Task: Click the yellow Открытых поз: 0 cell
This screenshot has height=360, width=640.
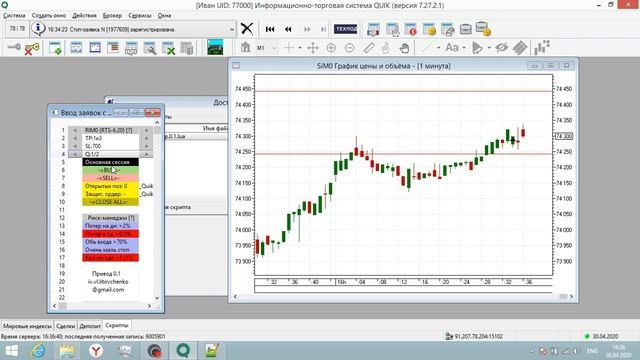Action: pyautogui.click(x=110, y=186)
